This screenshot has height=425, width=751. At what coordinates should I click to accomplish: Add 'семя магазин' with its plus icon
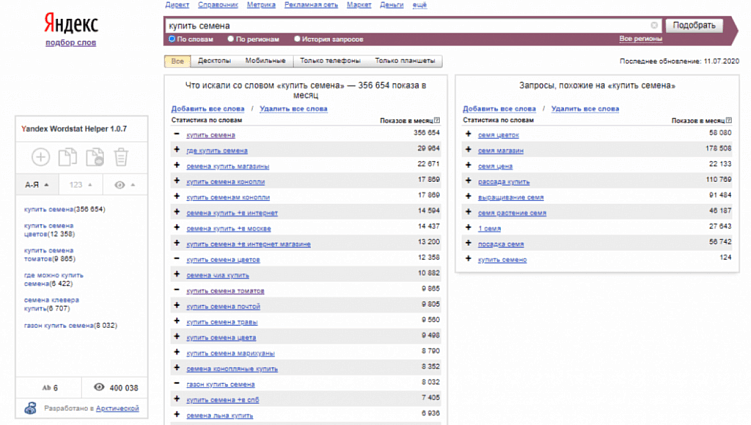coord(468,149)
